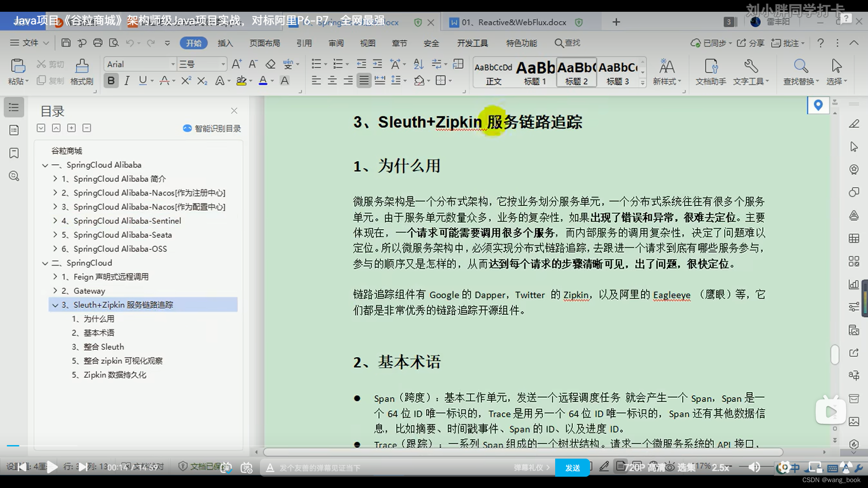
Task: Toggle bulleted list formatting
Action: coord(316,64)
